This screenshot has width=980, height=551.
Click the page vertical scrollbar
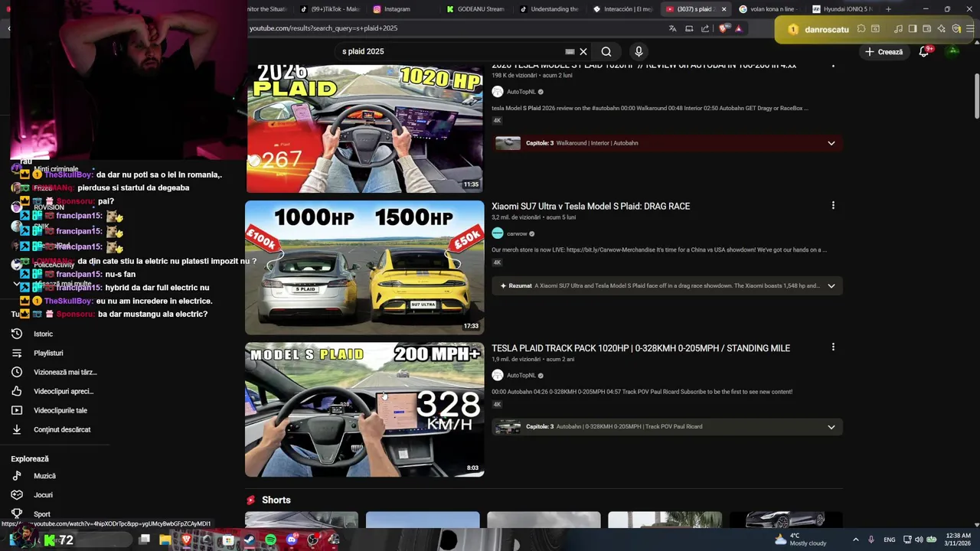[976, 96]
